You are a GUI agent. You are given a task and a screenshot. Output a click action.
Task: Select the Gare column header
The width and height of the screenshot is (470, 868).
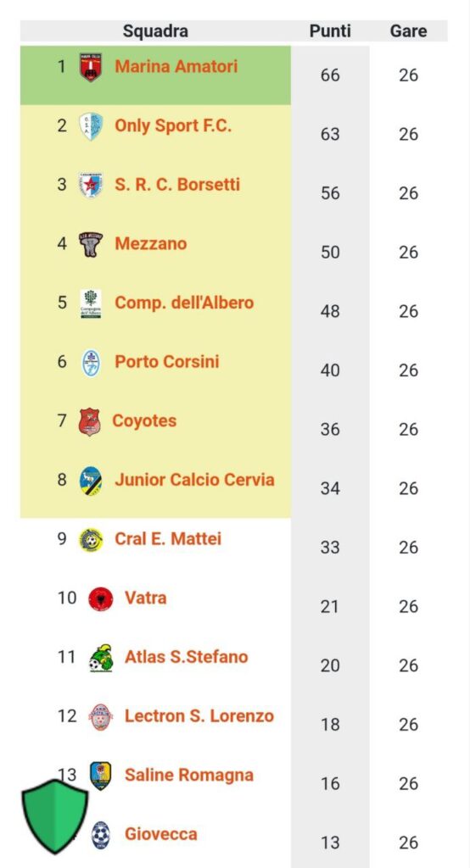pyautogui.click(x=408, y=31)
